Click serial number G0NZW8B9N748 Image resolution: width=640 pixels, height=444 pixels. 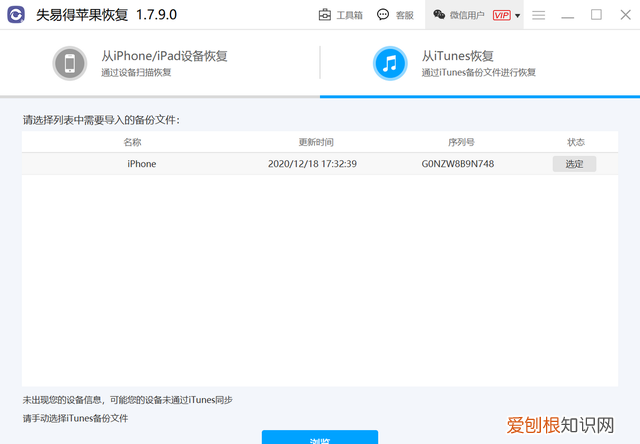[x=458, y=164]
